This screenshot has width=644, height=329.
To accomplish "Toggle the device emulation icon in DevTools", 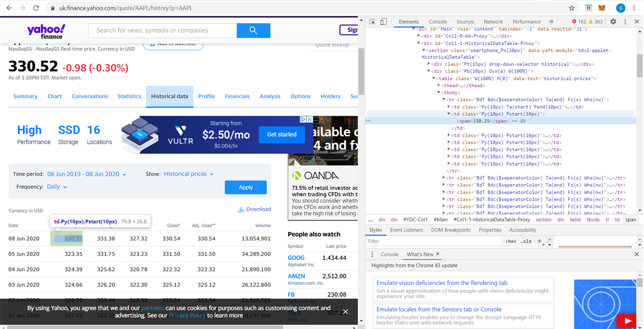I will tap(382, 21).
